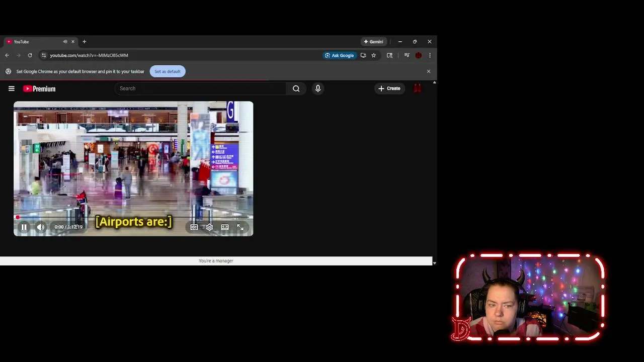Open Chrome profile avatar
The image size is (644, 362).
pos(418,55)
